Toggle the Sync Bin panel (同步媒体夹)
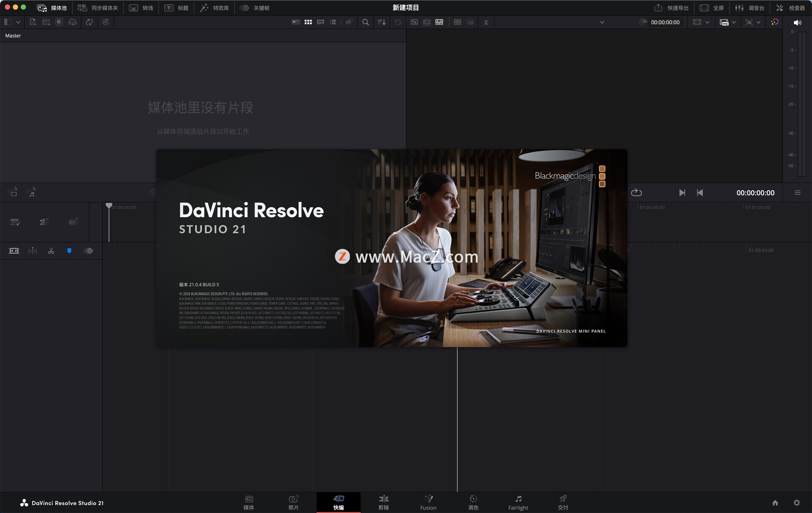812x513 pixels. click(98, 8)
